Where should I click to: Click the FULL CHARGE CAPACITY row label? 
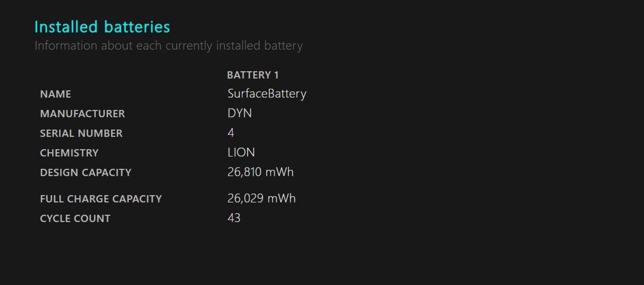coord(101,199)
